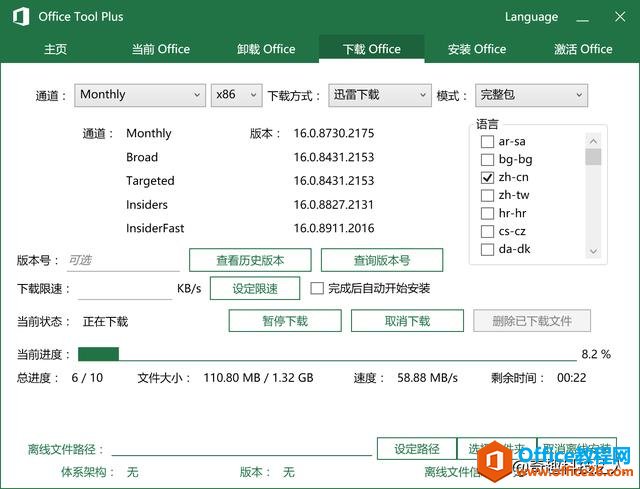Click Insiders version 16.0.8827.2131
Image resolution: width=640 pixels, height=489 pixels.
(x=334, y=204)
